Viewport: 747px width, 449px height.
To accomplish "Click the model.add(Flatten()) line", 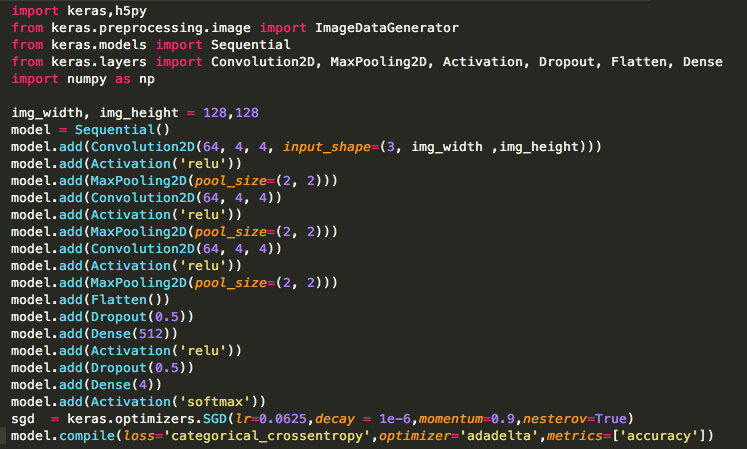I will click(x=91, y=298).
